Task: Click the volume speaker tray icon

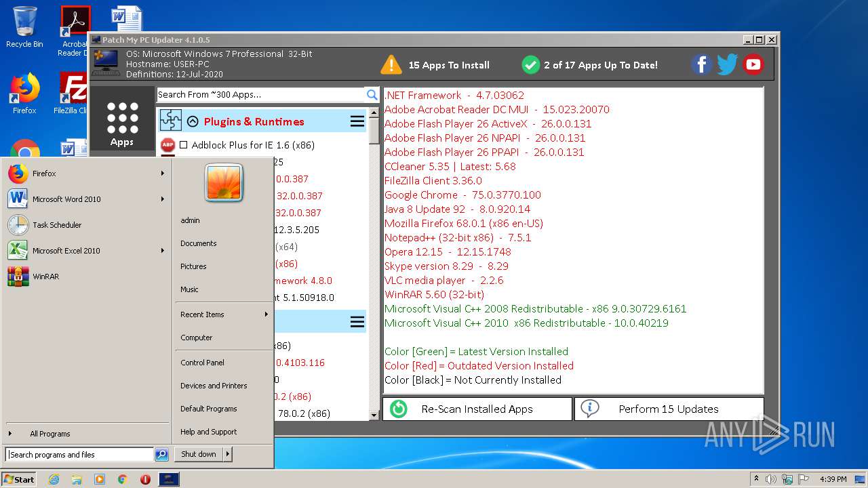Action: (771, 479)
